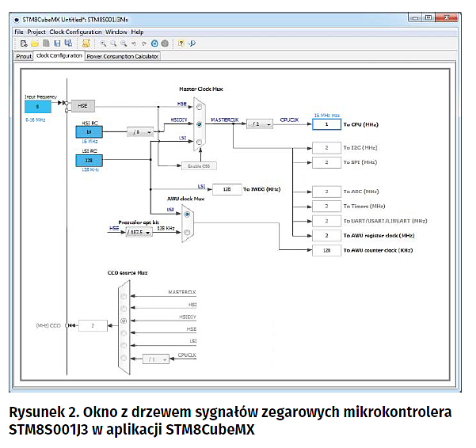Click the blue circular refresh toolbar icon
This screenshot has width=476, height=448.
click(x=155, y=44)
